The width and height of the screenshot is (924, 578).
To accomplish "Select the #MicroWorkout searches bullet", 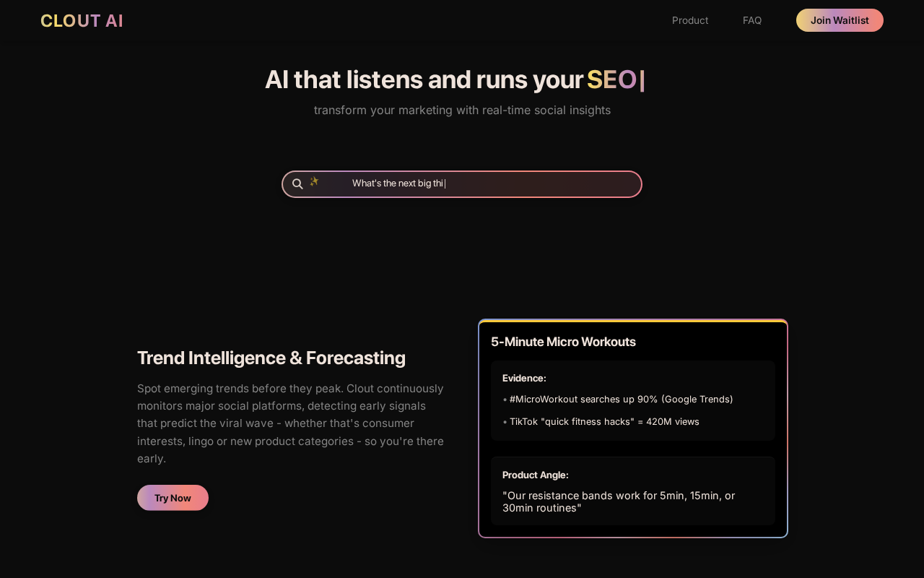I will coord(621,399).
